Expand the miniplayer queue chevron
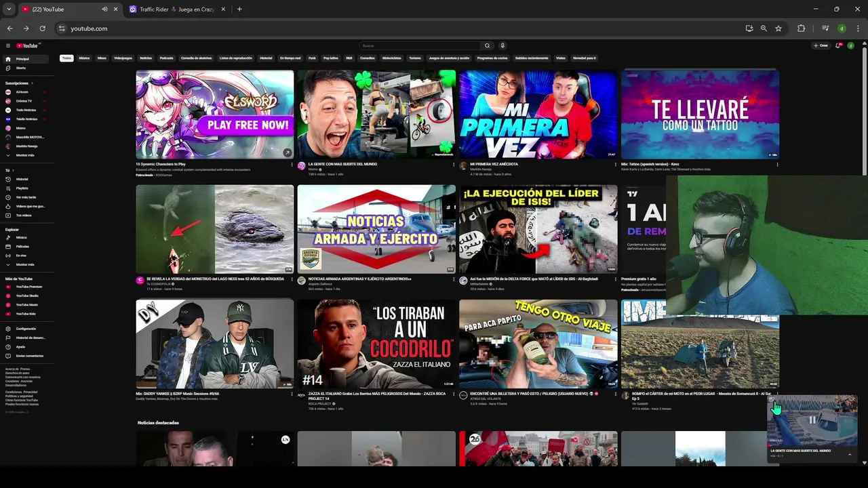 pos(850,455)
